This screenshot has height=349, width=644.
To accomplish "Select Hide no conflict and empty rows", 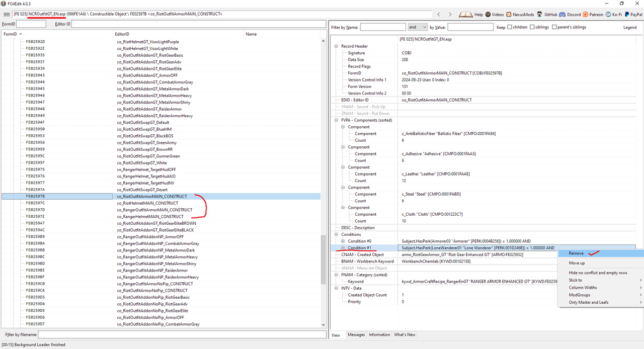I will click(601, 273).
